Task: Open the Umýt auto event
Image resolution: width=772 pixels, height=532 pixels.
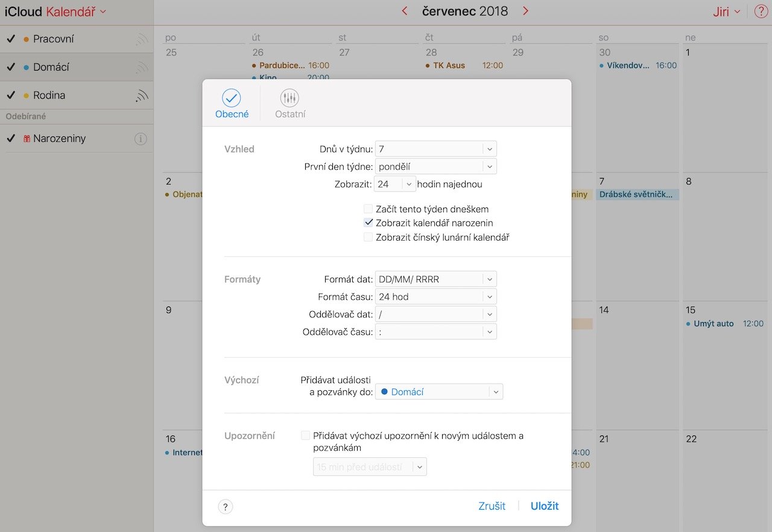Action: (725, 323)
